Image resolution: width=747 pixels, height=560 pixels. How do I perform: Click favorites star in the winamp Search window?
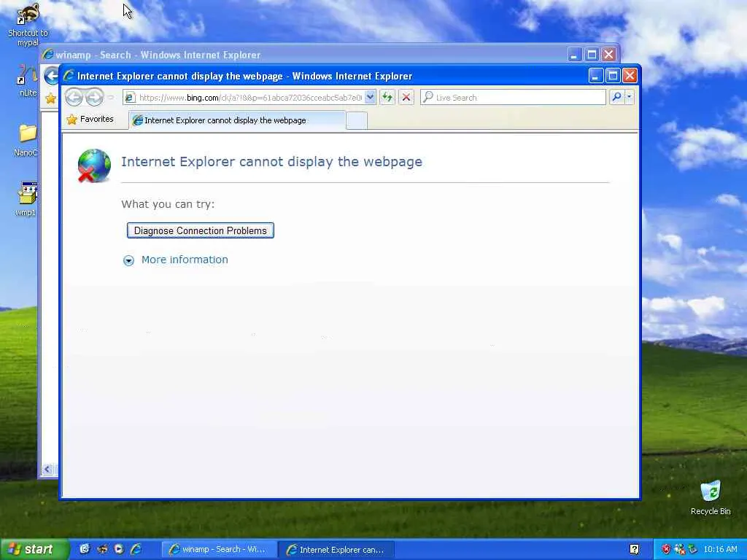50,98
